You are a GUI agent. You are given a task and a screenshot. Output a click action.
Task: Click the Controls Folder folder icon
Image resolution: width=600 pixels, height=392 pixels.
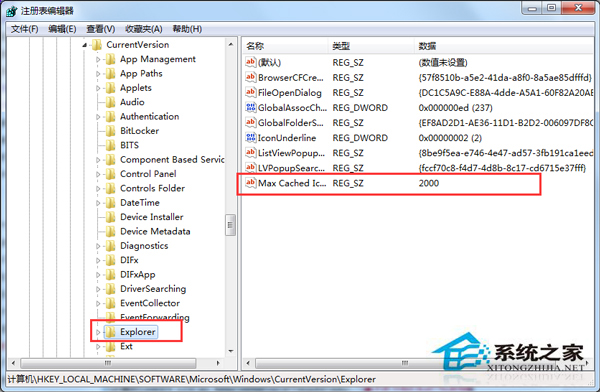110,188
